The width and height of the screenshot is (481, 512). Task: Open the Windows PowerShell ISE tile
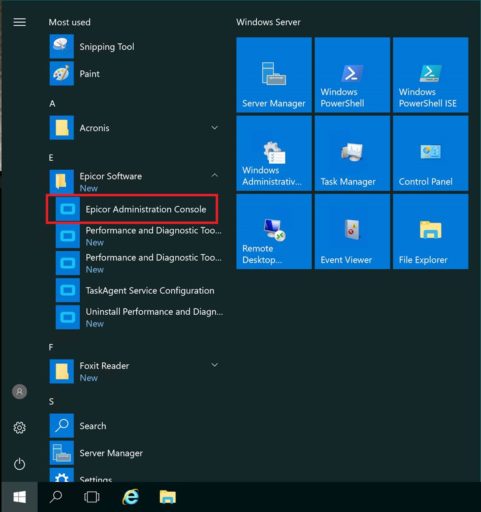pos(431,75)
